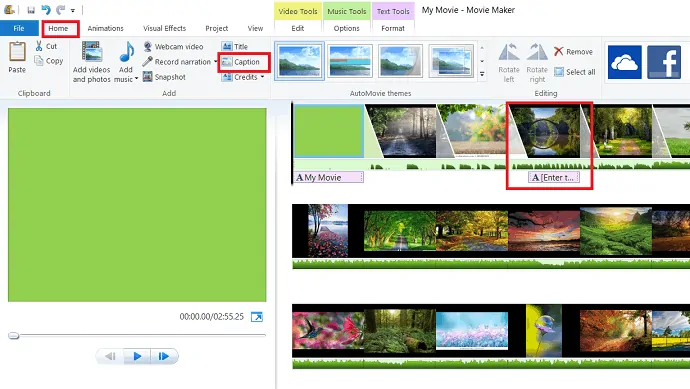690x389 pixels.
Task: Click the Add music note icon
Action: 127,52
